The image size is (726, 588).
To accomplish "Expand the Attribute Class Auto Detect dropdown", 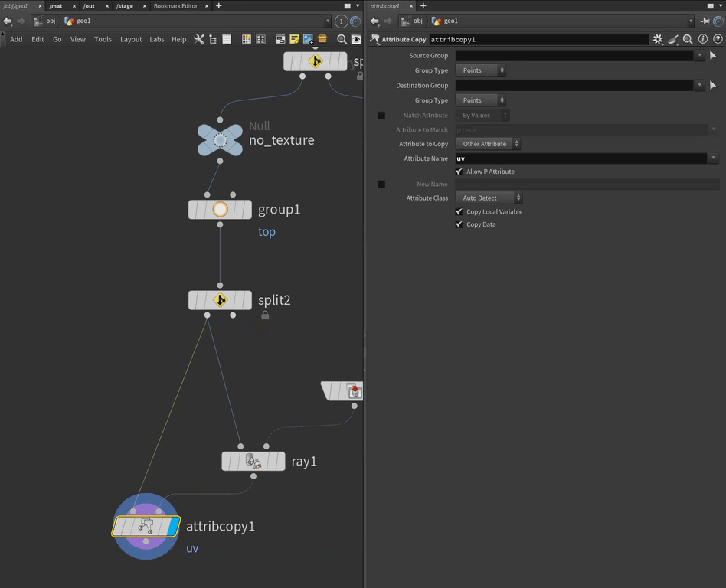I will coord(488,198).
